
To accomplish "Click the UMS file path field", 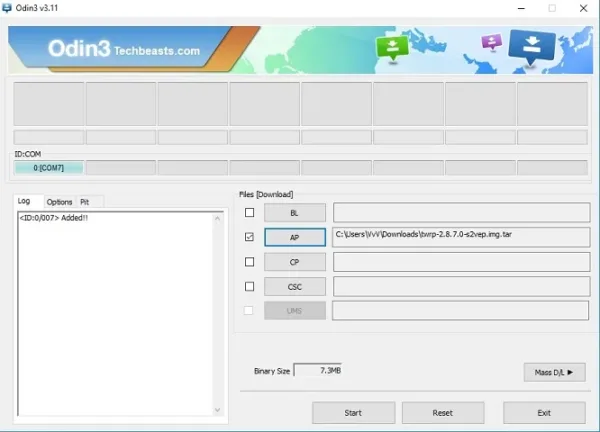I will coord(460,310).
